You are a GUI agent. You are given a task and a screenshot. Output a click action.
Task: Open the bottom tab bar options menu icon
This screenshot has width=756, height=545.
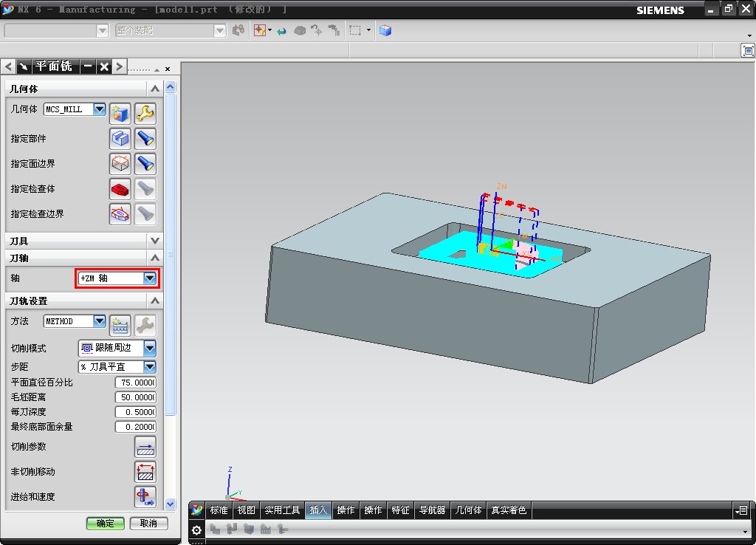(x=741, y=510)
